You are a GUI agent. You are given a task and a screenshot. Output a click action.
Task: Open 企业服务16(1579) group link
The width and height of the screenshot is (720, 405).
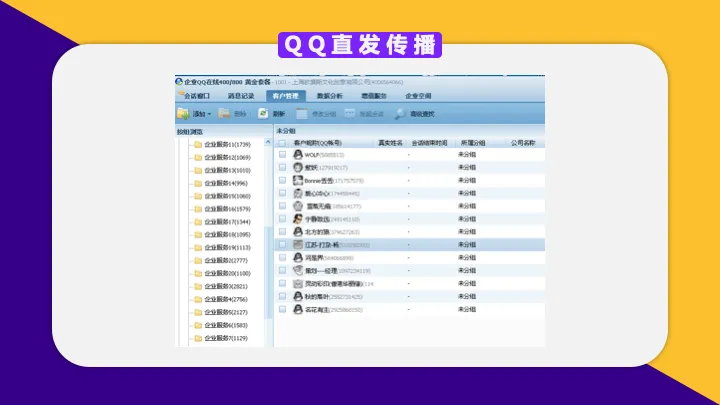pyautogui.click(x=228, y=209)
